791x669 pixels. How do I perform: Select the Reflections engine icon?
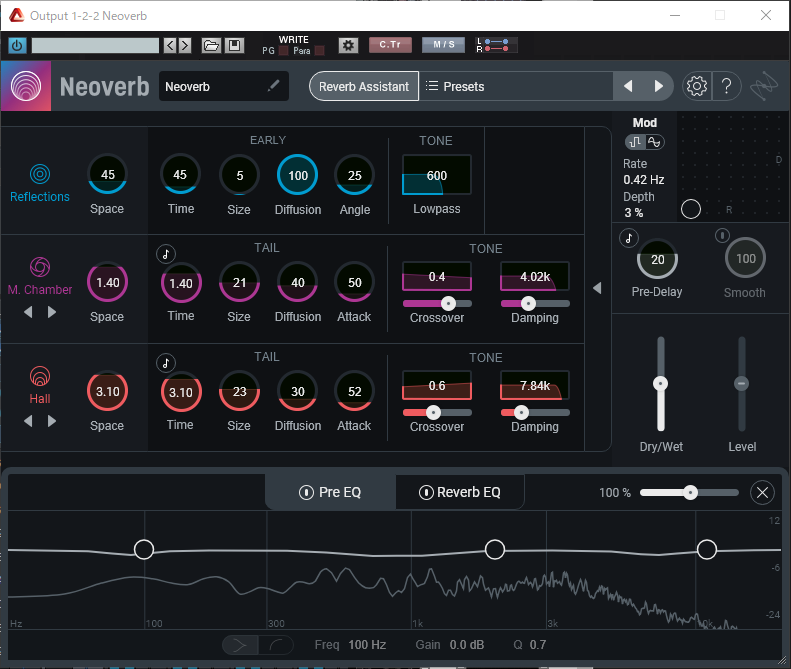pos(40,174)
